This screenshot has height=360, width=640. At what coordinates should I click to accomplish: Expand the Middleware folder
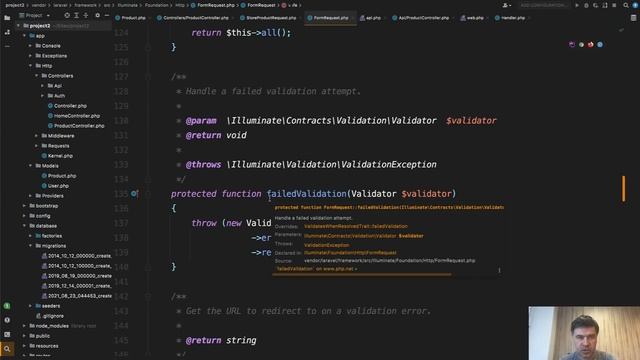coord(36,136)
